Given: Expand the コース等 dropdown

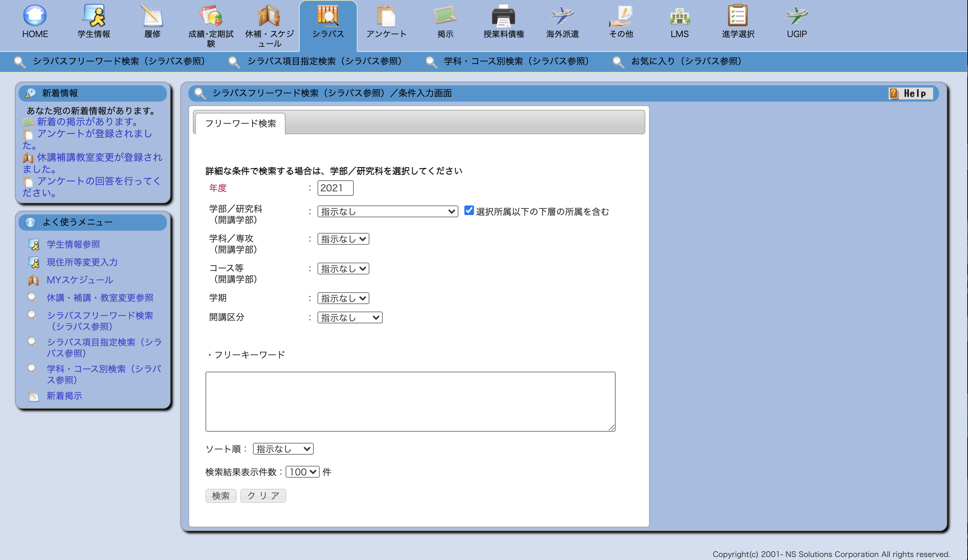Looking at the screenshot, I should [x=343, y=269].
